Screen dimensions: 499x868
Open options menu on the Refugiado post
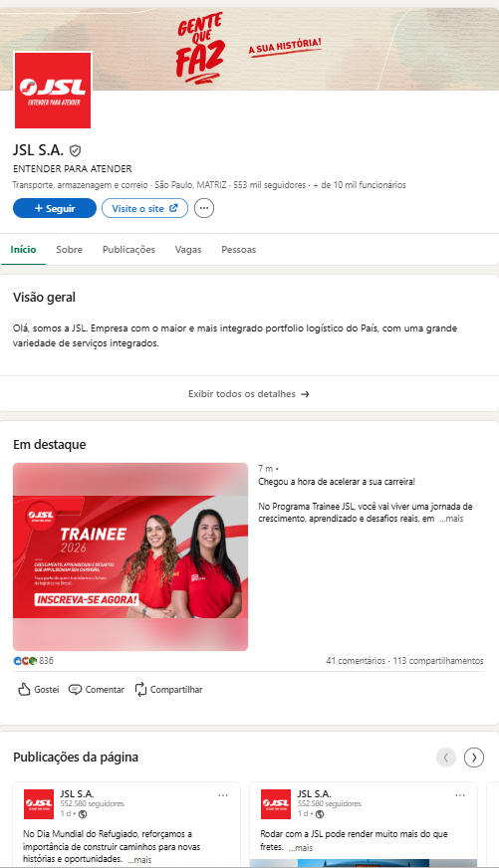click(223, 795)
